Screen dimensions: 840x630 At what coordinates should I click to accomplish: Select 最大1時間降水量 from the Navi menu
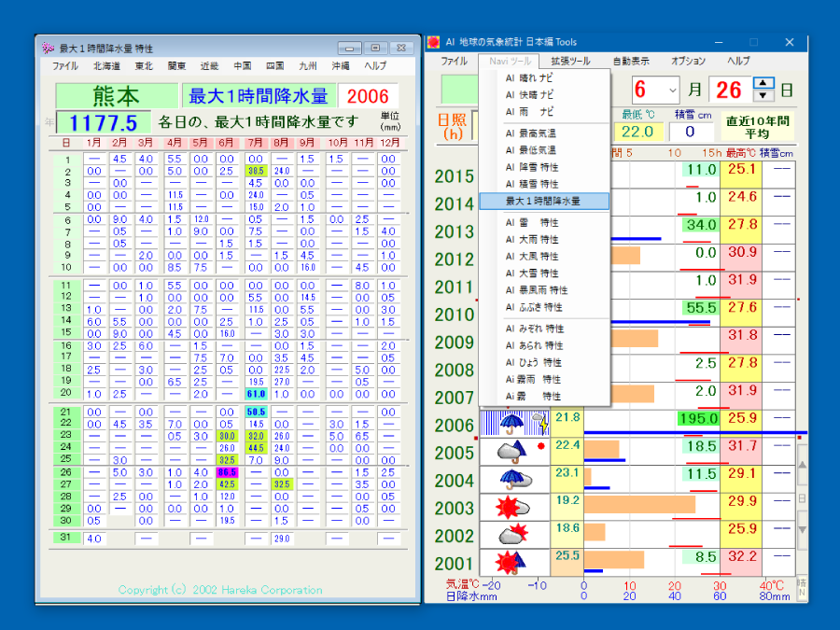[x=543, y=201]
